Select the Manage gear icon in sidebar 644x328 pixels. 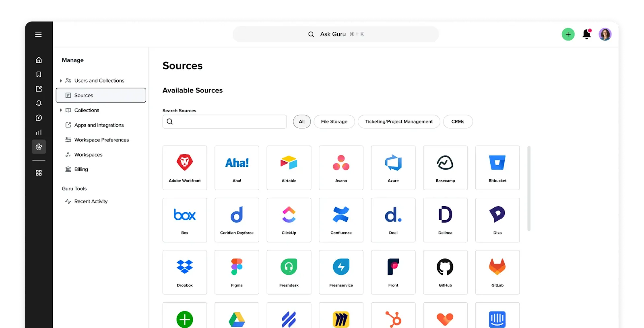[39, 147]
